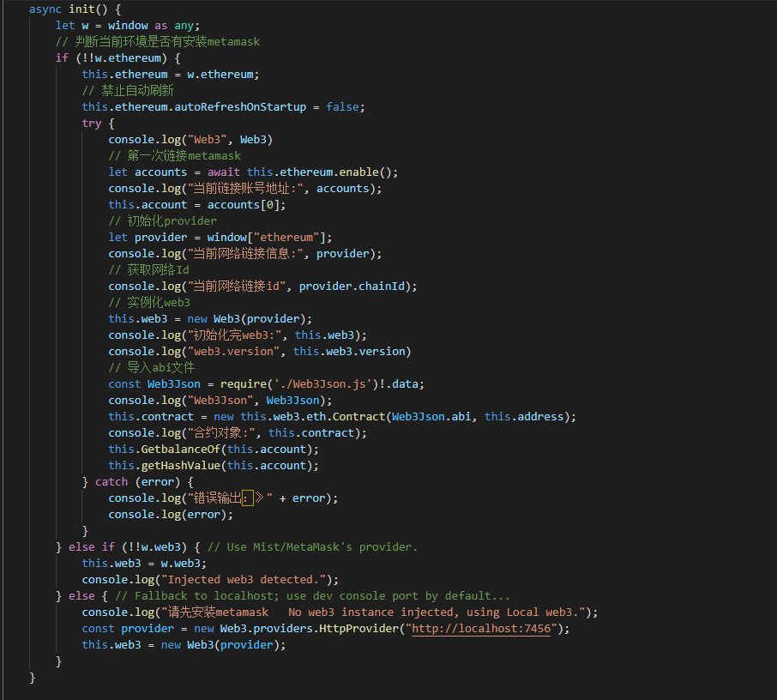The image size is (777, 700).
Task: Click the '当前链接账号地址:' console.log line
Action: (245, 189)
